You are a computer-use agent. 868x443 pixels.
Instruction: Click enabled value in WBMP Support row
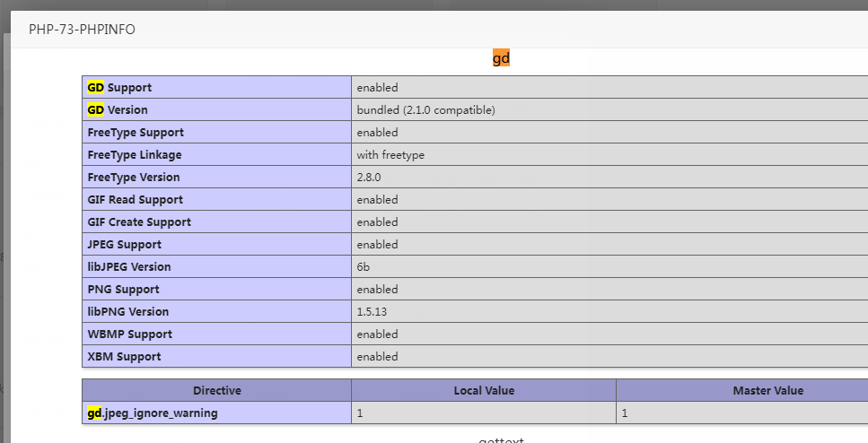tap(377, 334)
